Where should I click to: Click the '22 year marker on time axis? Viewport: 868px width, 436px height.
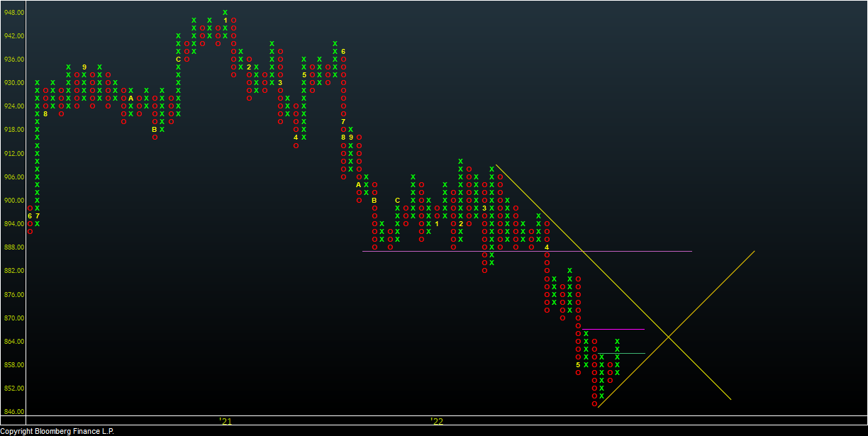(437, 421)
